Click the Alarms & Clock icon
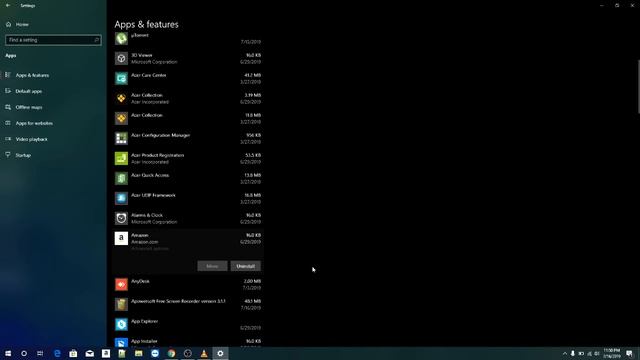The image size is (640, 360). point(121,218)
